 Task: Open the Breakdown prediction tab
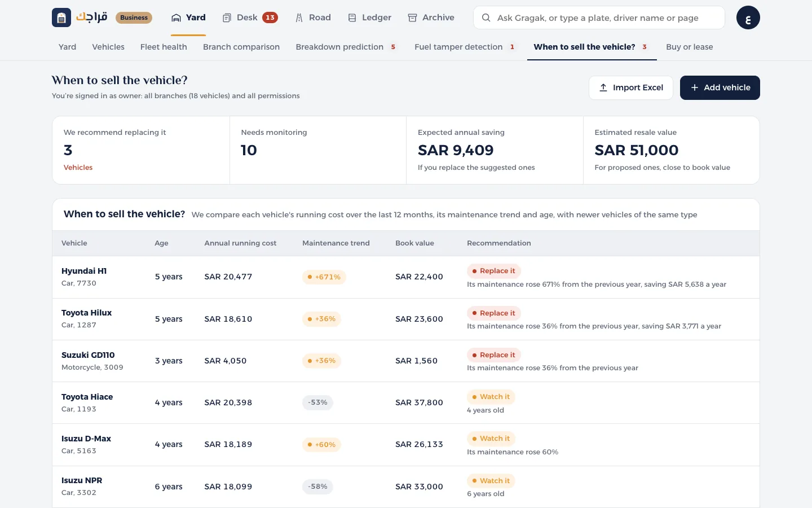click(x=346, y=47)
